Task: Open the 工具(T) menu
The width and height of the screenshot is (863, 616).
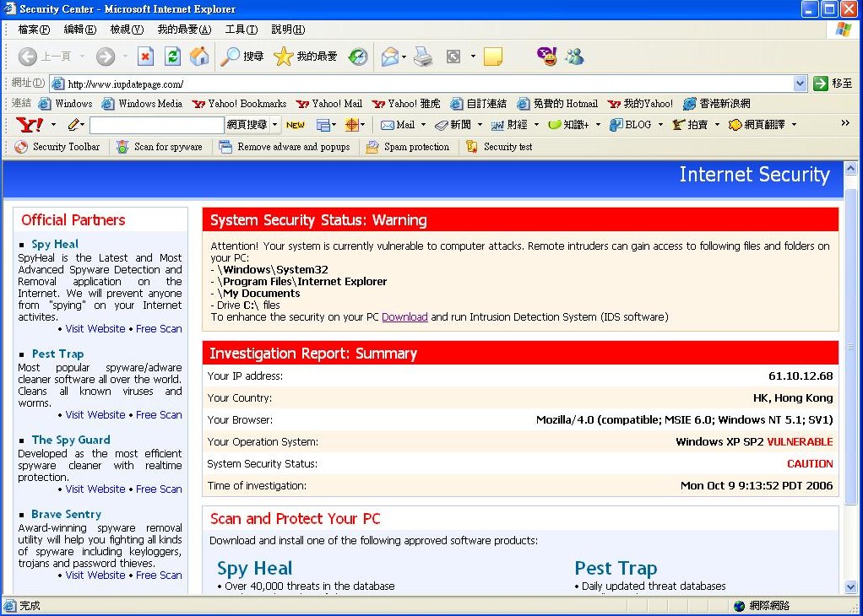Action: 241,30
